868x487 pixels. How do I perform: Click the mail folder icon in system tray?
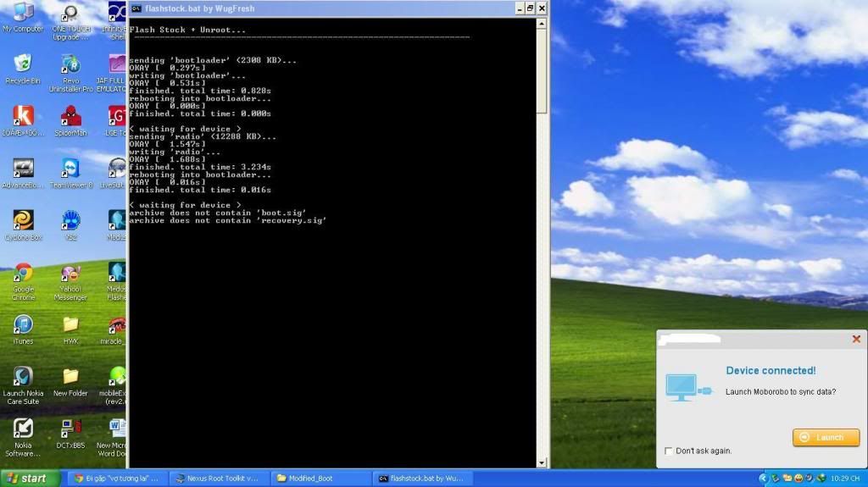[x=787, y=478]
